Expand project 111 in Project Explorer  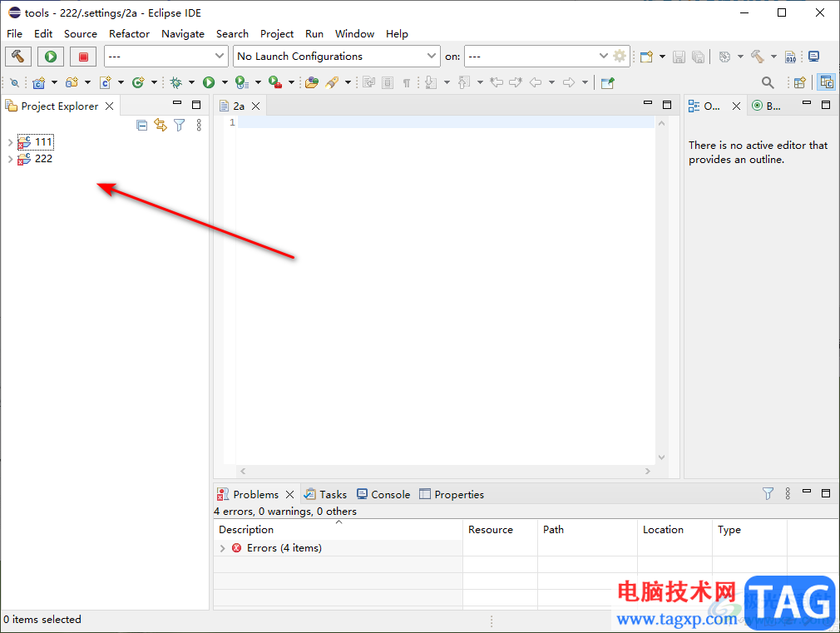pos(10,142)
